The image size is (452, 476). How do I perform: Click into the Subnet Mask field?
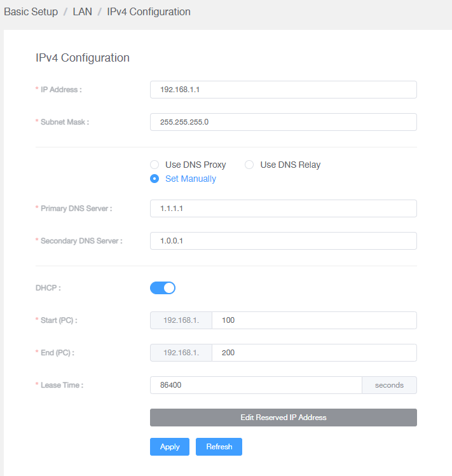(x=284, y=122)
